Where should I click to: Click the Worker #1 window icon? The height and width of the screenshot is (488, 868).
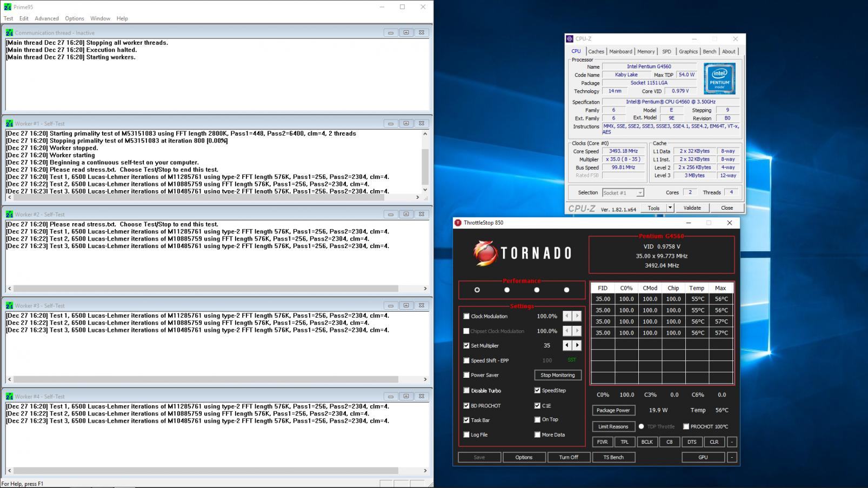pyautogui.click(x=9, y=123)
